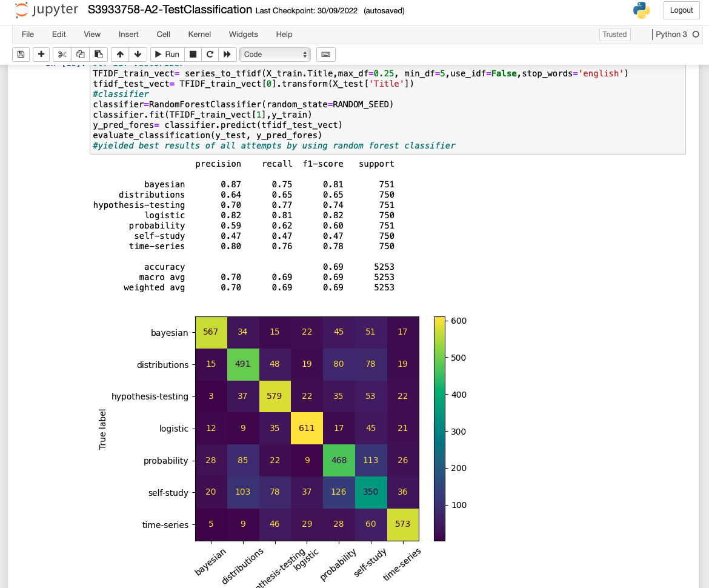The width and height of the screenshot is (709, 588).
Task: Click the 'macro avg' row label
Action: coord(162,277)
